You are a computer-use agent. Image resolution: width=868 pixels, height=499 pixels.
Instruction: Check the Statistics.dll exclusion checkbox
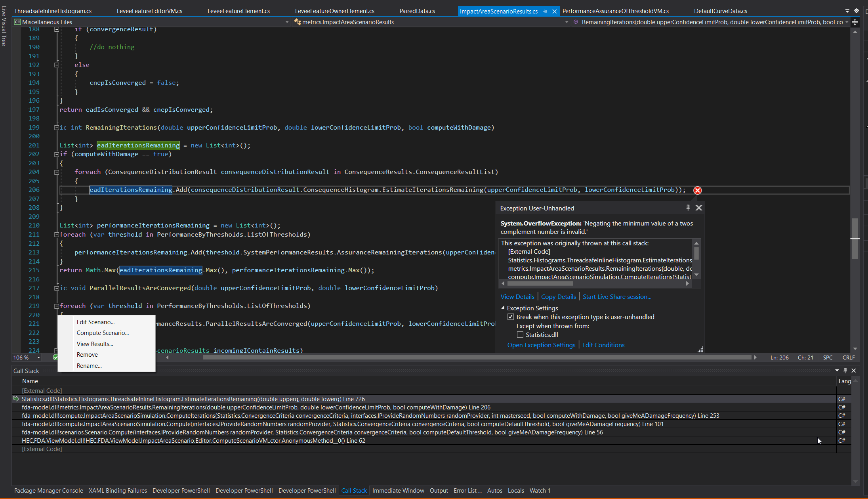point(520,335)
